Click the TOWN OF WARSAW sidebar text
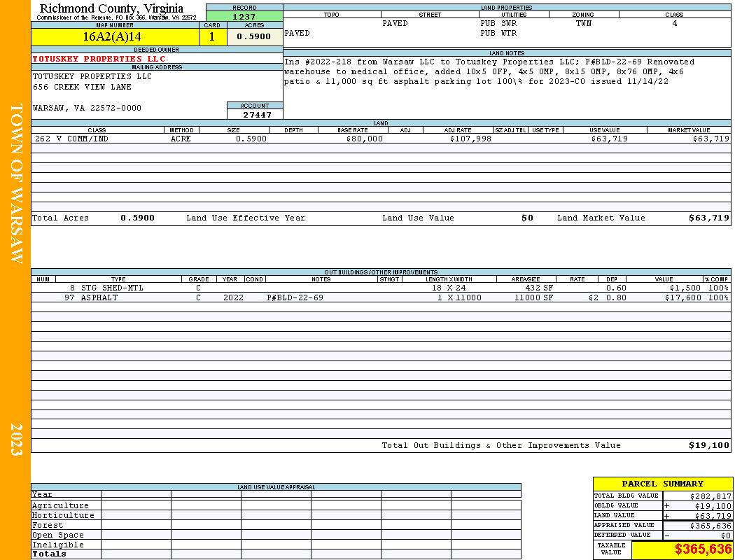Image resolution: width=735 pixels, height=560 pixels. tap(16, 183)
